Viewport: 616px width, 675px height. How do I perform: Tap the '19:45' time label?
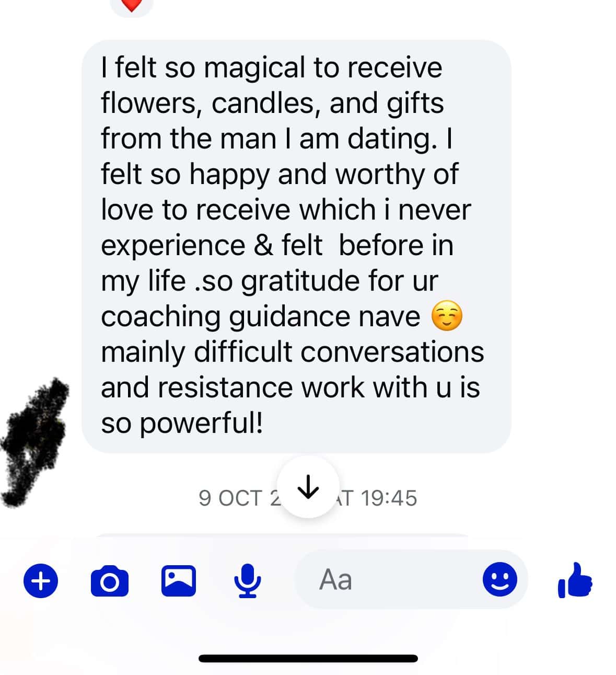pos(389,498)
